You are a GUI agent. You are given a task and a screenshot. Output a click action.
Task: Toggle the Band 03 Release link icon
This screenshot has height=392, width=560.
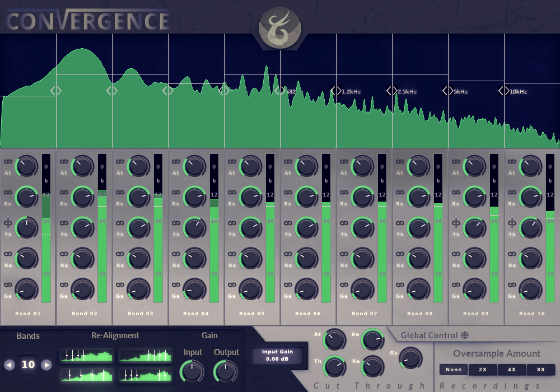[120, 193]
